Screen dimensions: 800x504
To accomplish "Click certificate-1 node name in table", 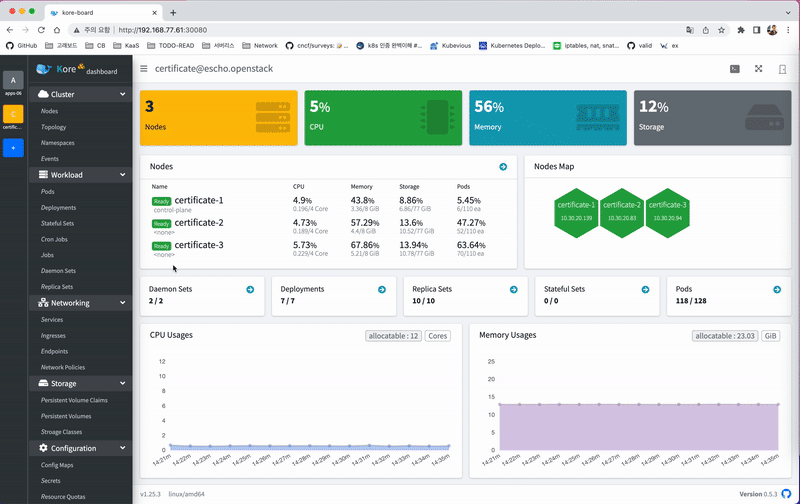I will pyautogui.click(x=199, y=200).
